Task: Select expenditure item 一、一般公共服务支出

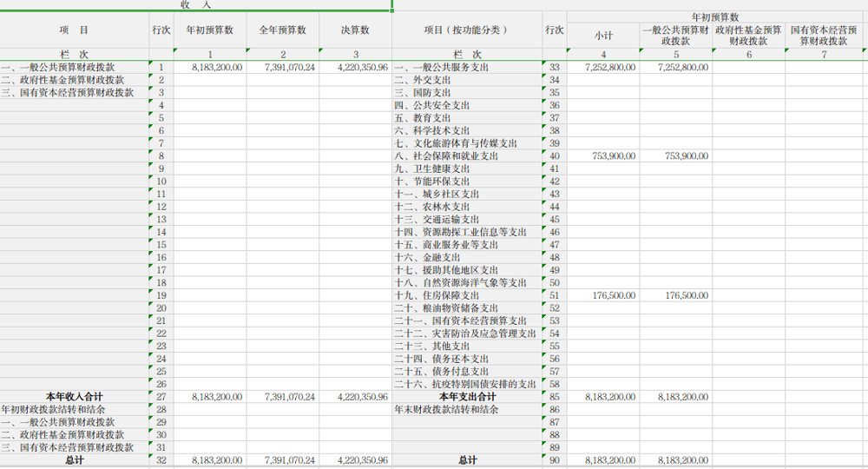Action: click(x=467, y=67)
